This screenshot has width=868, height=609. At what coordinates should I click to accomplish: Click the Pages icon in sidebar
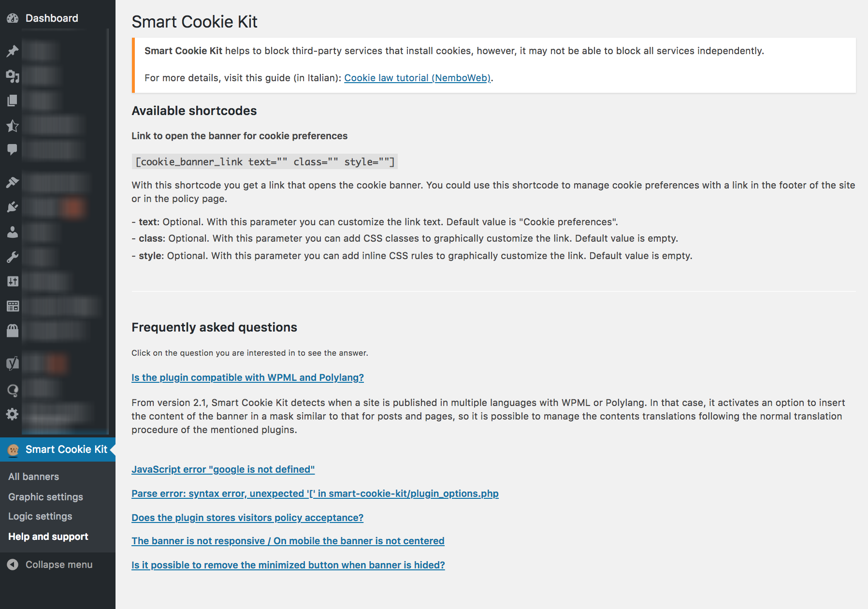(x=13, y=101)
